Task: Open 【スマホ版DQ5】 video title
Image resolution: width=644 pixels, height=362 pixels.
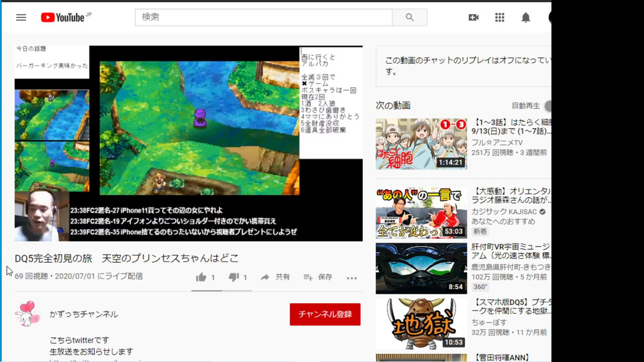Action: click(x=511, y=306)
